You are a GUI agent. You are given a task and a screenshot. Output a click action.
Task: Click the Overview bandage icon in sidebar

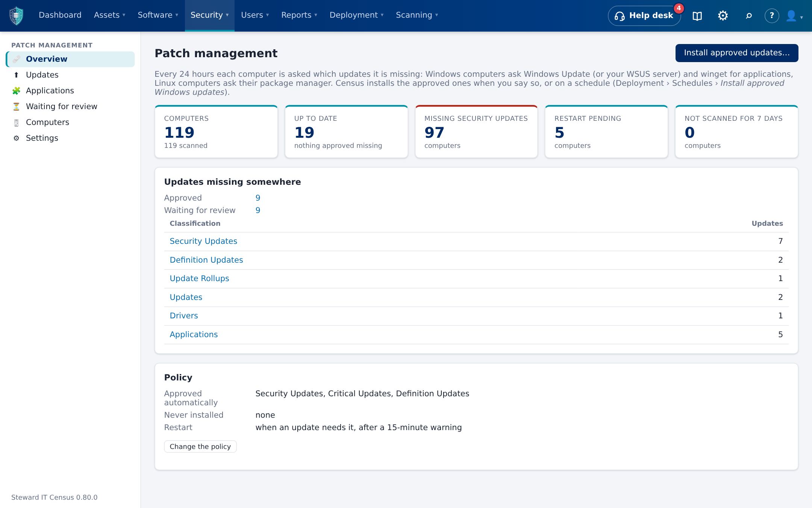pyautogui.click(x=16, y=59)
